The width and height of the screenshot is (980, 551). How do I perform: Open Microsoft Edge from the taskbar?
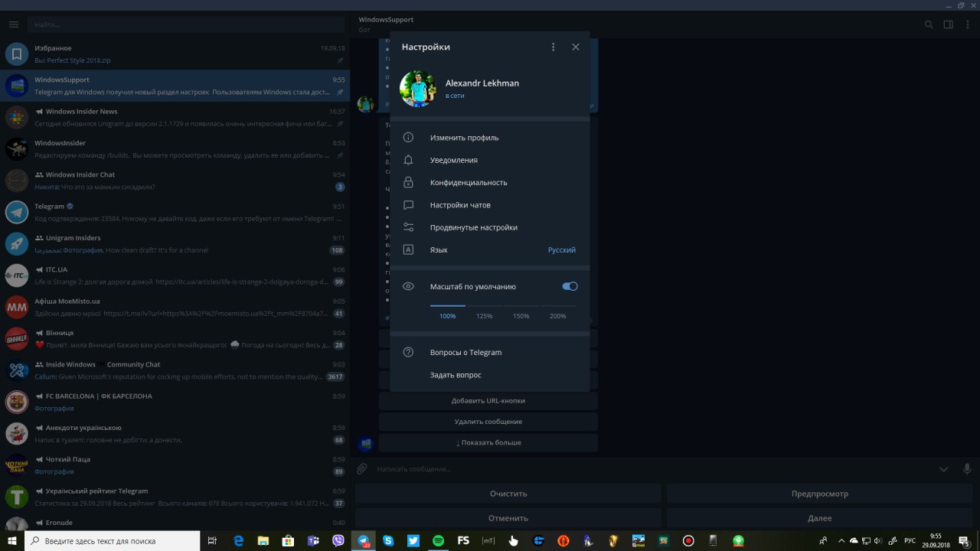238,540
